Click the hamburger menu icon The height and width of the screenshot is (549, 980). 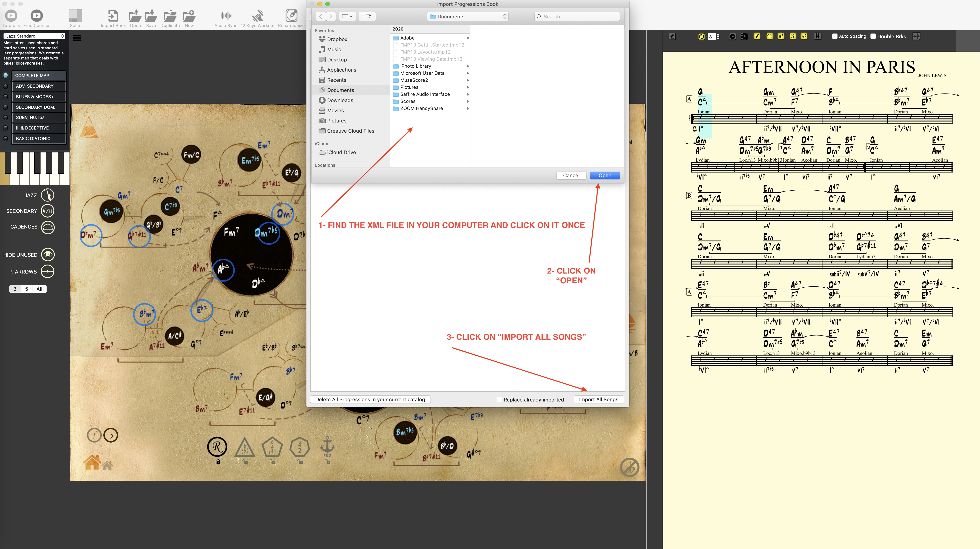tap(77, 38)
